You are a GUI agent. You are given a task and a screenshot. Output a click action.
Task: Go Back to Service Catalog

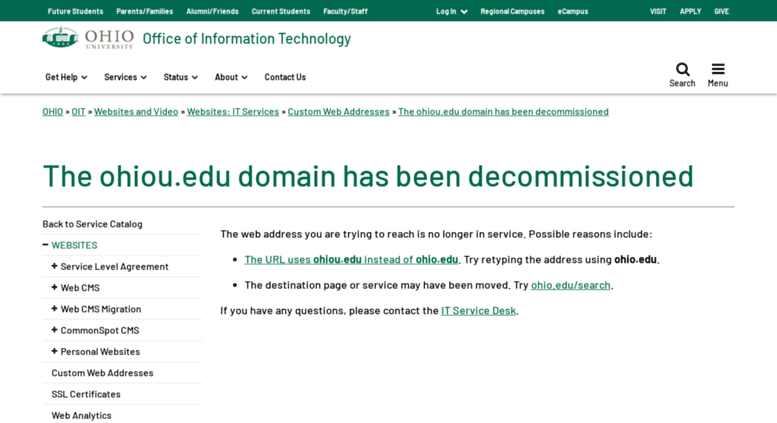92,224
